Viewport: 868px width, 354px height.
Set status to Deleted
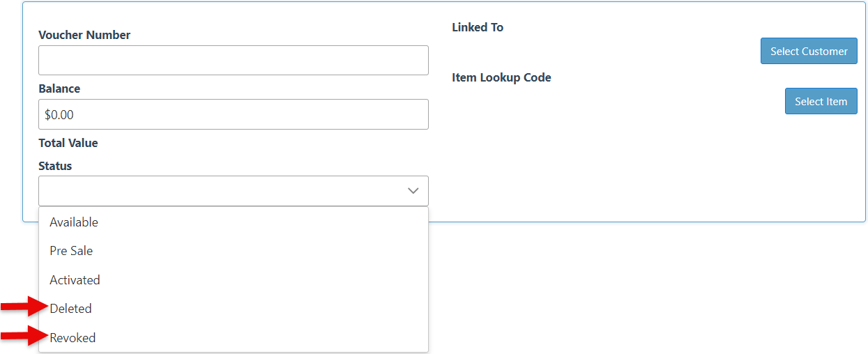(70, 309)
